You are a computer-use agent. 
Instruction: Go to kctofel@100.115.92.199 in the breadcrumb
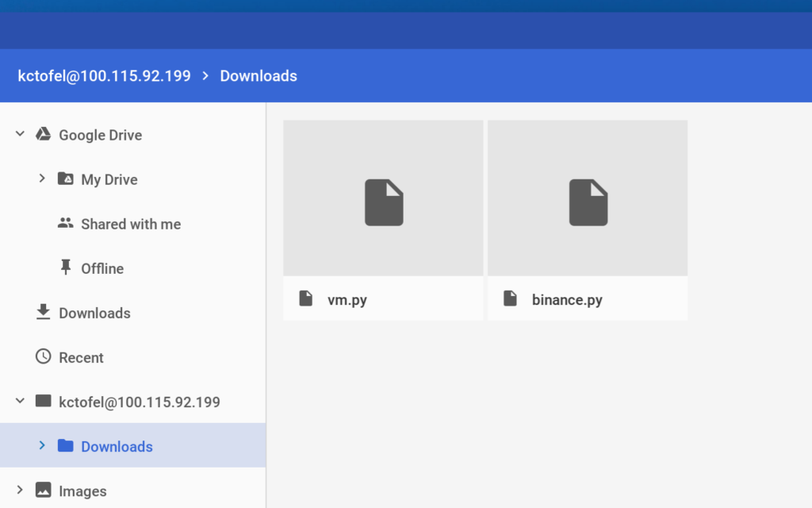104,76
